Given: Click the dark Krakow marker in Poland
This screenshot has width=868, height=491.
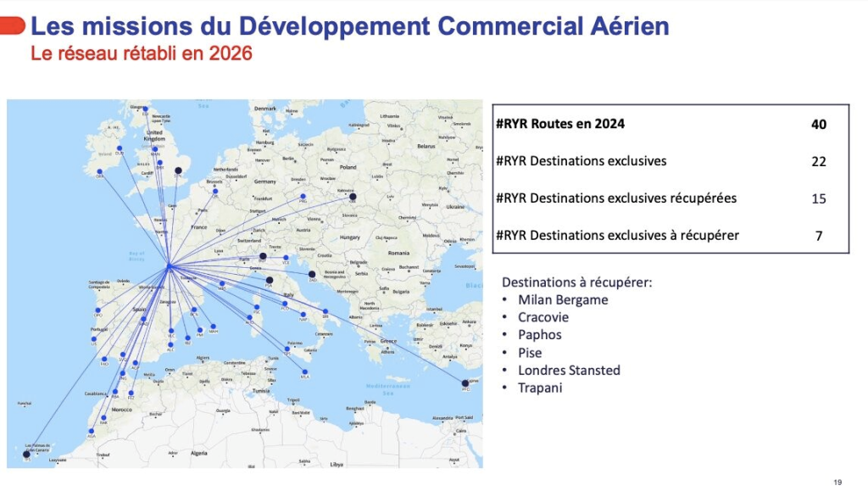Looking at the screenshot, I should pyautogui.click(x=353, y=197).
